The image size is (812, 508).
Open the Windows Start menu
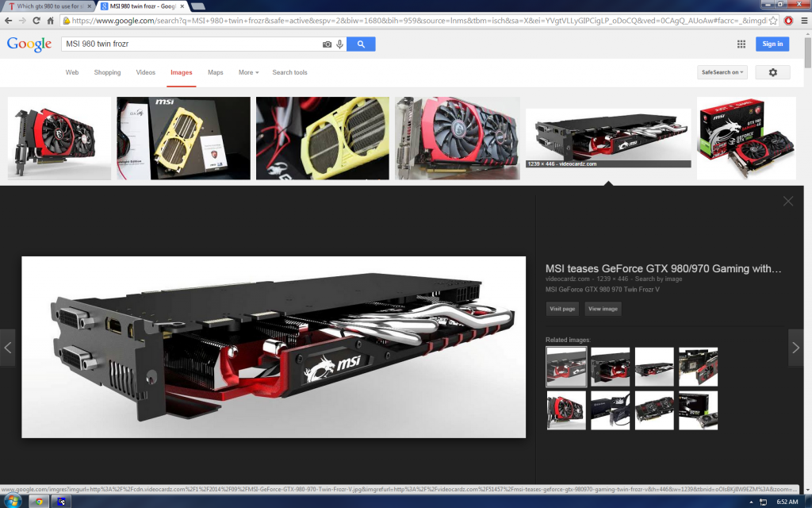(x=12, y=502)
